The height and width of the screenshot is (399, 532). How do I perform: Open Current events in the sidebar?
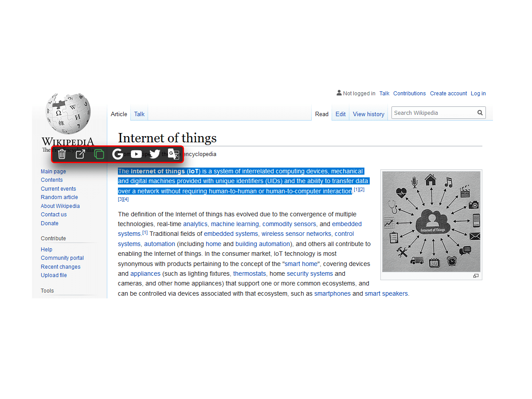59,189
